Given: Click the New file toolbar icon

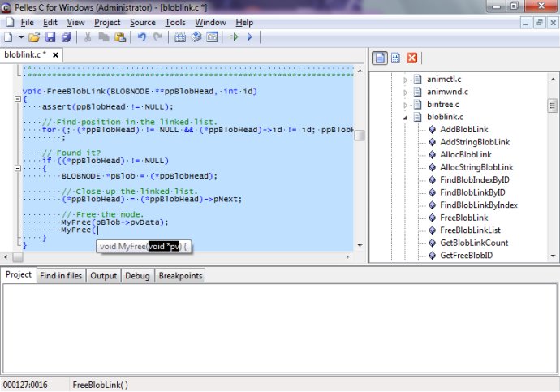Looking at the screenshot, I should (x=8, y=37).
